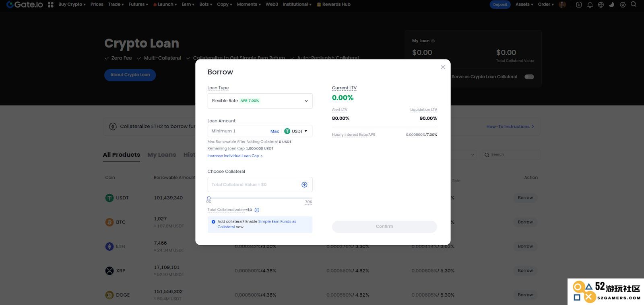Switch theme with the moon icon
This screenshot has width=644, height=305.
(x=612, y=5)
